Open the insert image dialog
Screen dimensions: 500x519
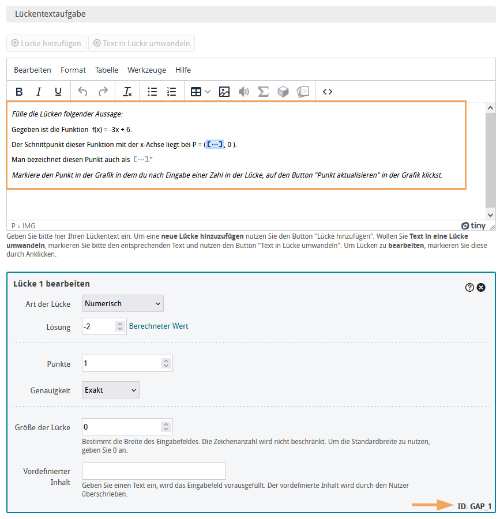[x=224, y=92]
